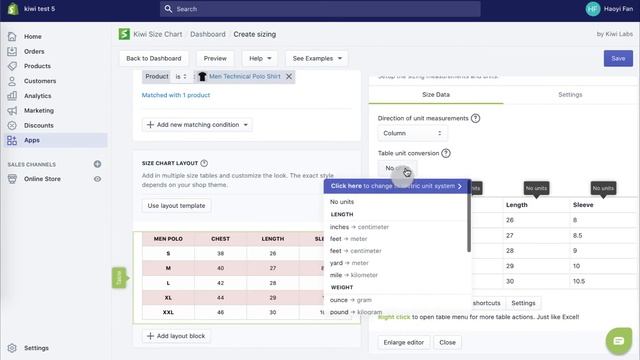Open the Column direction dropdown

coord(412,133)
